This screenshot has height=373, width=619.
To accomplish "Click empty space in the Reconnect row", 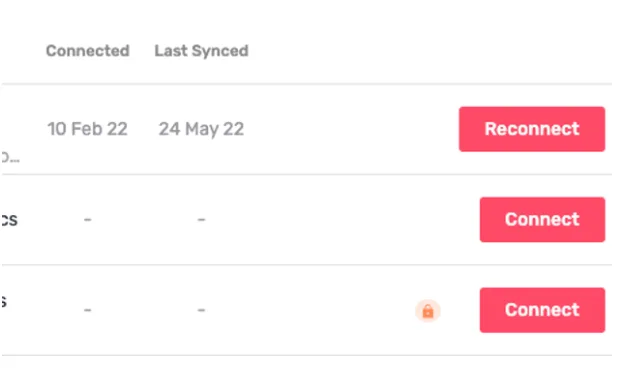I will click(351, 129).
